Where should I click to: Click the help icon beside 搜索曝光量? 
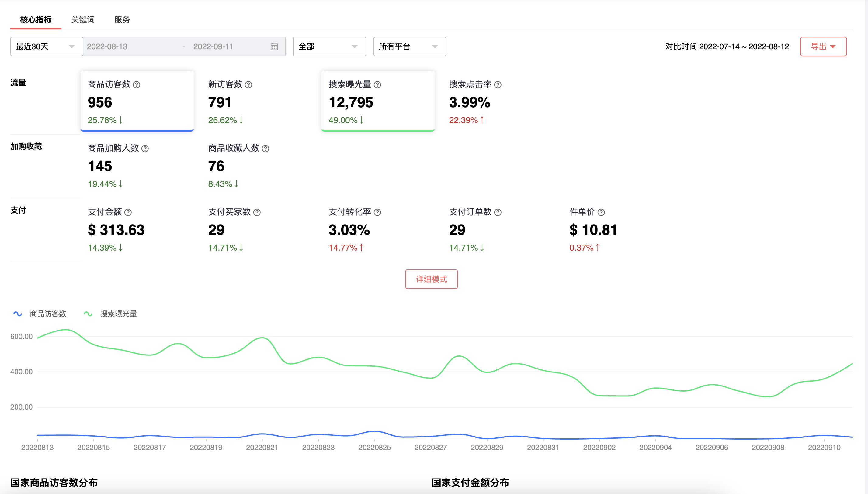tap(379, 85)
